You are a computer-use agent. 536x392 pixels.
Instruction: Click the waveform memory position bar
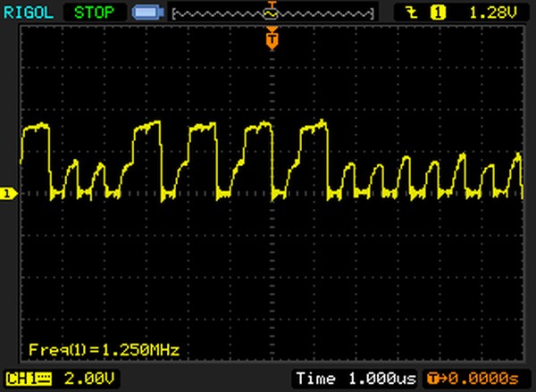[272, 13]
